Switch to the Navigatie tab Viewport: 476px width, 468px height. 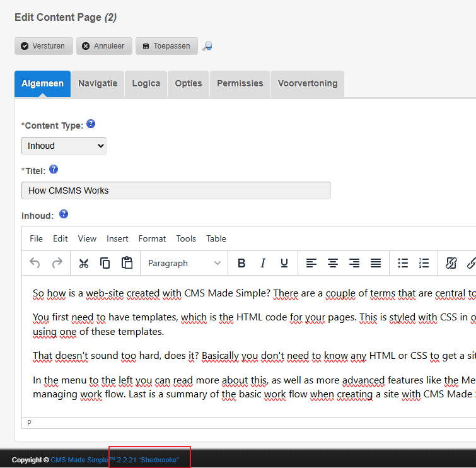pyautogui.click(x=98, y=83)
